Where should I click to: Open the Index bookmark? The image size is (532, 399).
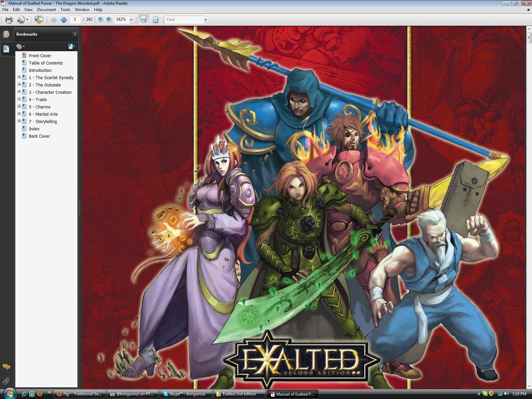tap(34, 129)
